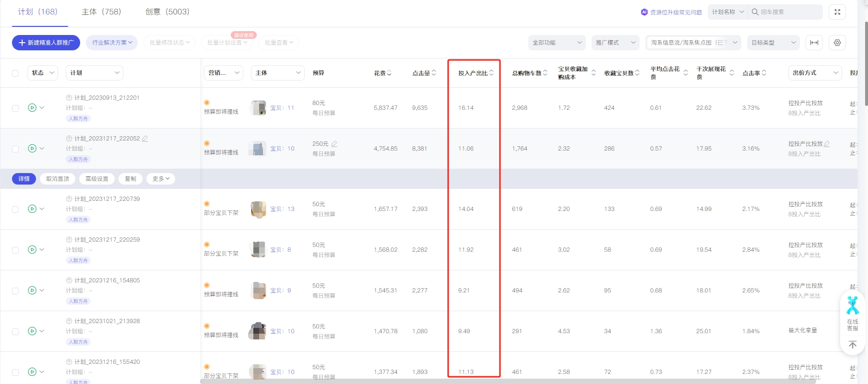
Task: Click status play icon of 计划_20230913_212201
Action: pyautogui.click(x=32, y=108)
